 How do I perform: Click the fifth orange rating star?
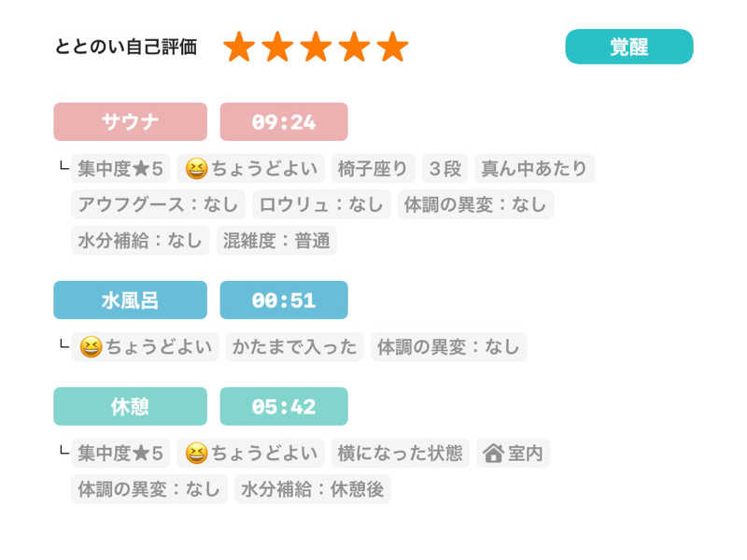[x=393, y=47]
